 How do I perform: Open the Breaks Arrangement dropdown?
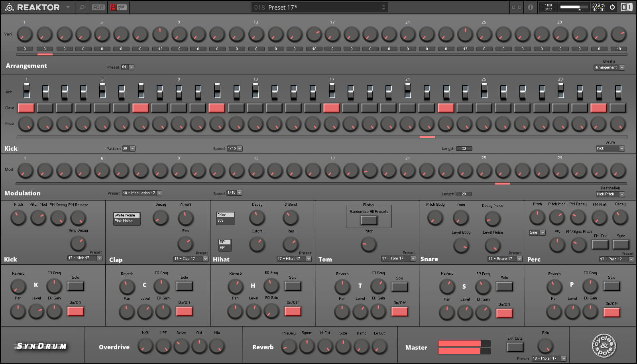coord(609,67)
